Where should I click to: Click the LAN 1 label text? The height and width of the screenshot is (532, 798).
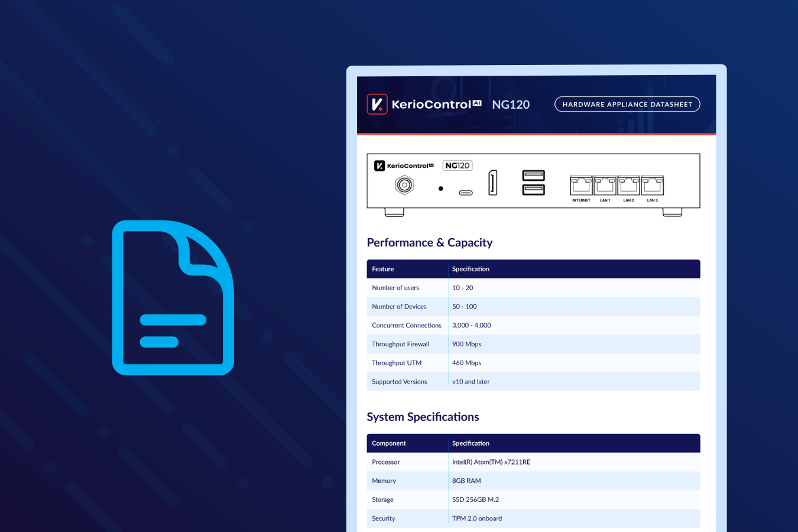(x=605, y=200)
